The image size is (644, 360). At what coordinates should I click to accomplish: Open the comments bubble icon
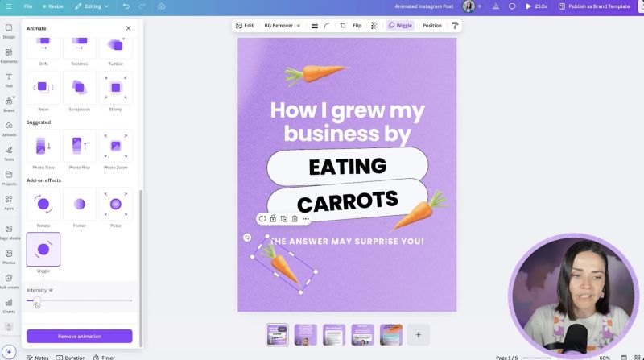512,6
